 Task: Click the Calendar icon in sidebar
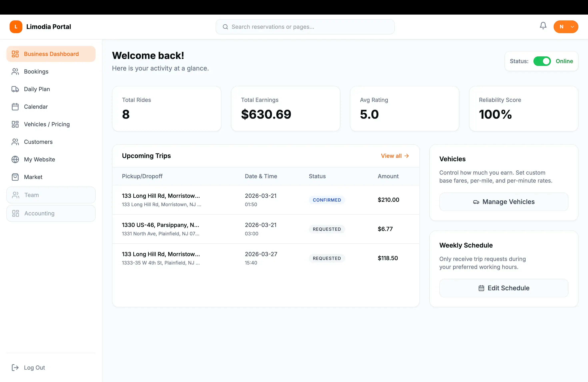point(15,107)
